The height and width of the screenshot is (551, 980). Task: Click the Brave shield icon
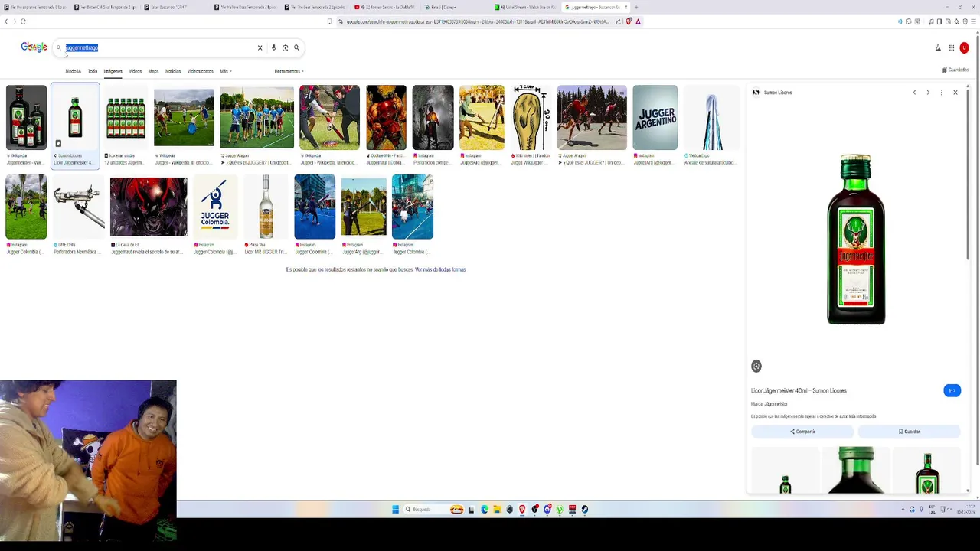[x=629, y=21]
